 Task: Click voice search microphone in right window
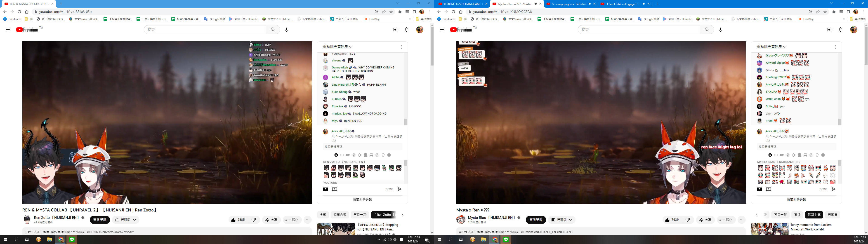coord(720,30)
